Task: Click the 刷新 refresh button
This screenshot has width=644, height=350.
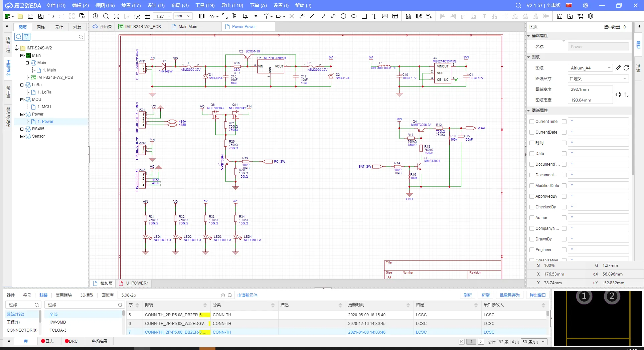Action: tap(467, 295)
